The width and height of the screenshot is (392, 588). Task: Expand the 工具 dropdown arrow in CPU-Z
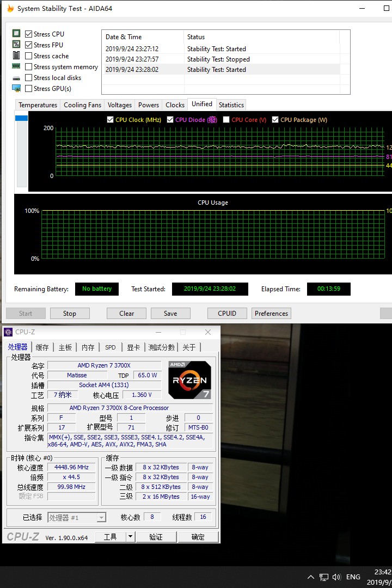[130, 537]
